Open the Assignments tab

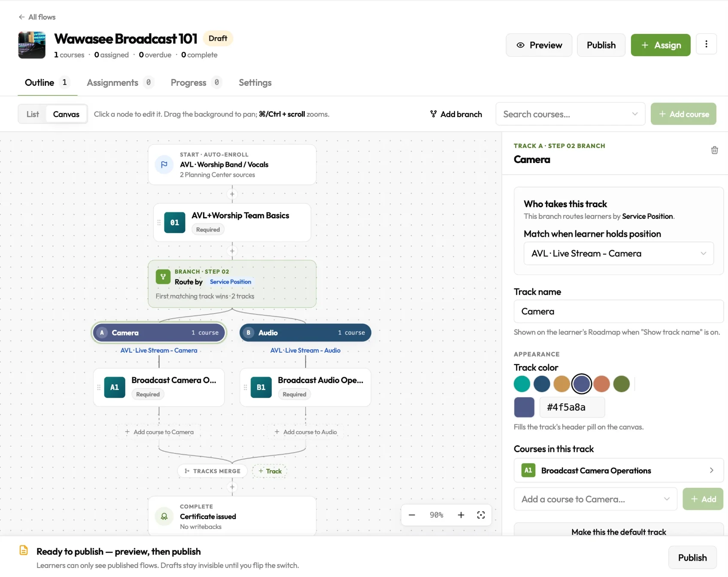tap(120, 82)
